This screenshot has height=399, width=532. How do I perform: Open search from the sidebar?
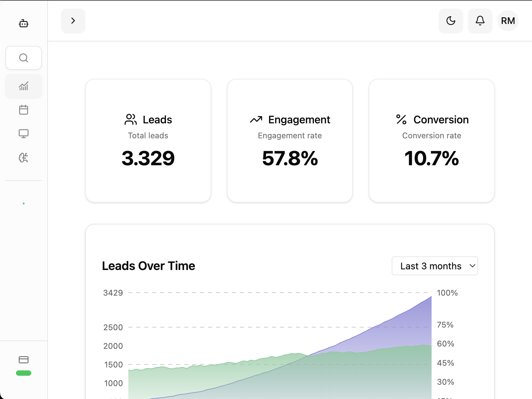pyautogui.click(x=23, y=58)
